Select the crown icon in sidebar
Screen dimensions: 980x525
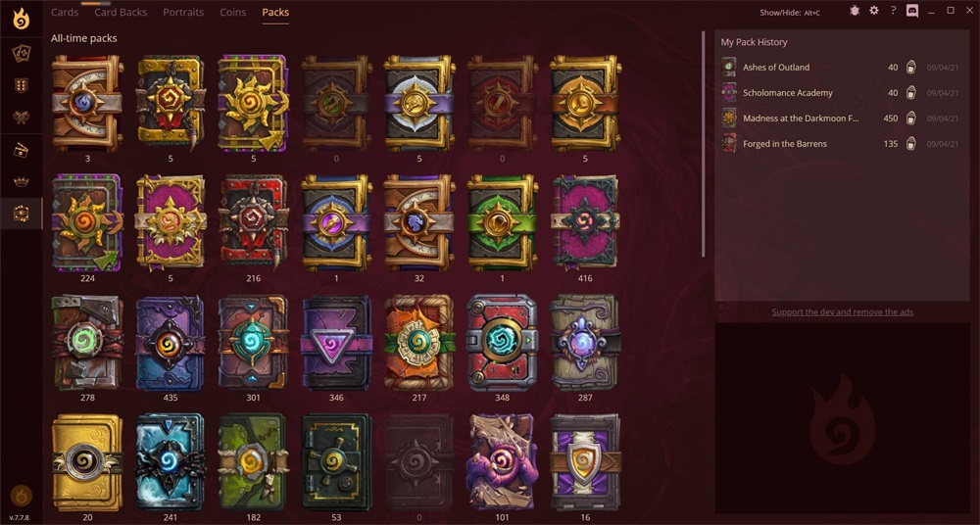(x=22, y=181)
